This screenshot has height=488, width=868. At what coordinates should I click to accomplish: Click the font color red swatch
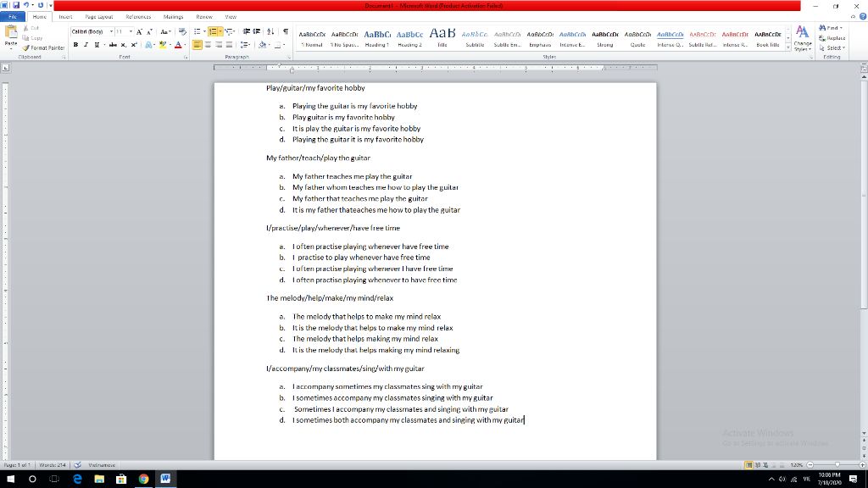pyautogui.click(x=178, y=45)
